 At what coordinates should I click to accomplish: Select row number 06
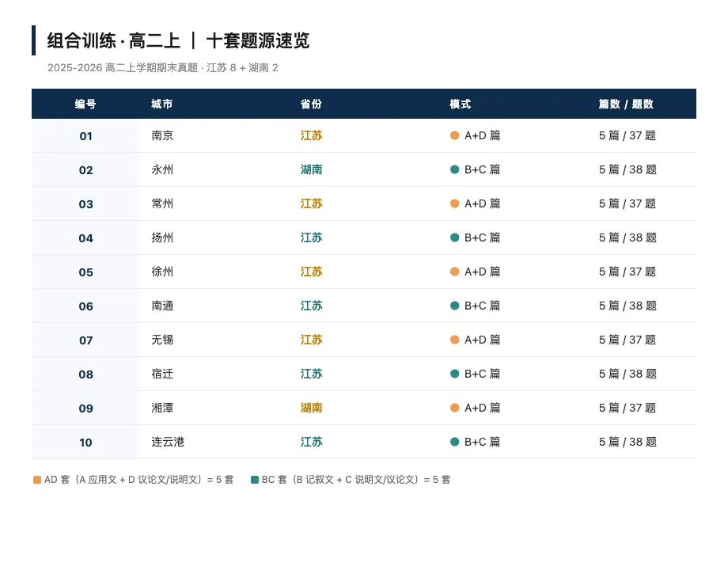pyautogui.click(x=86, y=306)
